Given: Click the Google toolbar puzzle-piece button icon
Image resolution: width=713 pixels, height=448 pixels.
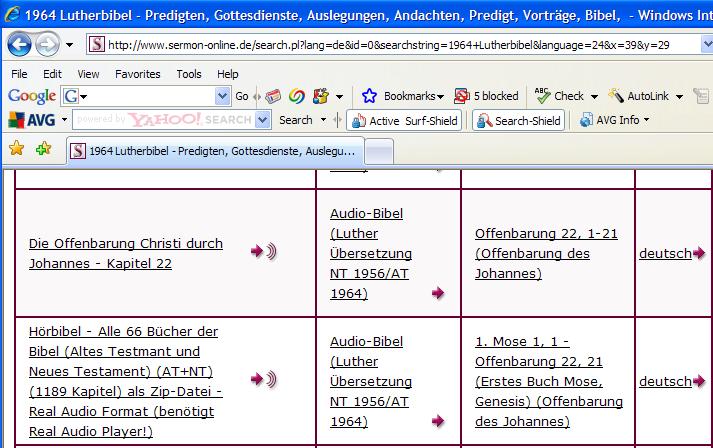Looking at the screenshot, I should point(321,96).
